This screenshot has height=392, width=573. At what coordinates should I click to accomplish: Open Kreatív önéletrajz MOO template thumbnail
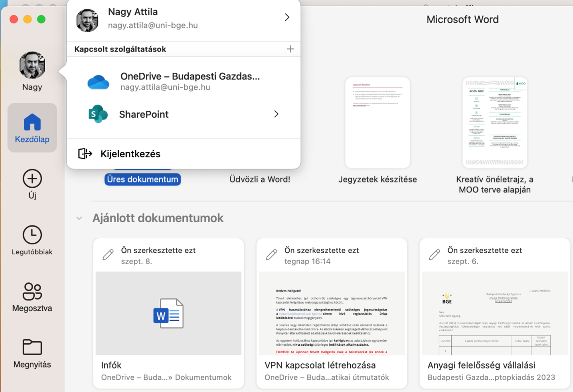(x=495, y=122)
